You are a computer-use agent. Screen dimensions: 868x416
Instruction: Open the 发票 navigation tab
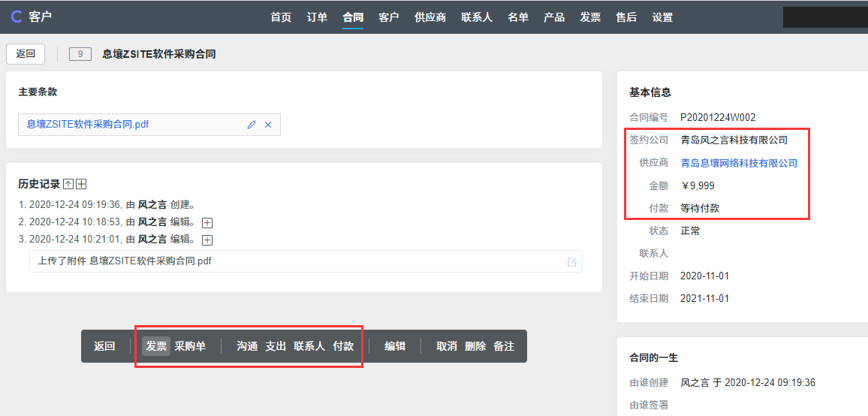590,17
